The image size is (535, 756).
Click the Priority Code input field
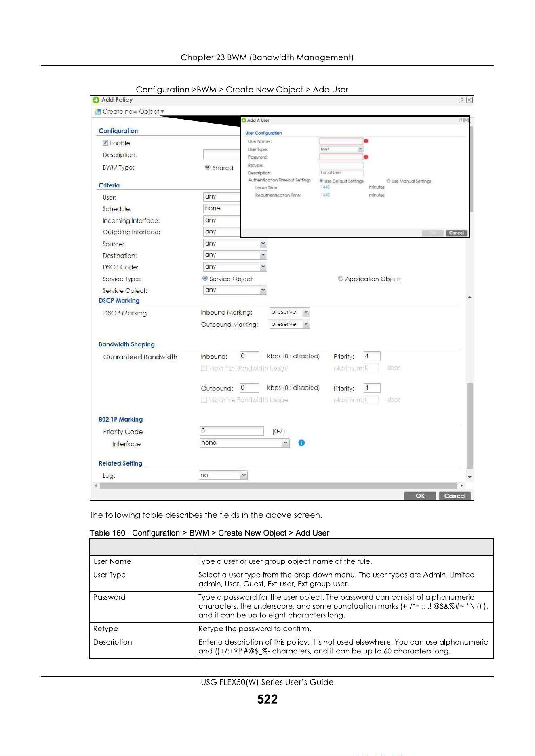coord(232,431)
